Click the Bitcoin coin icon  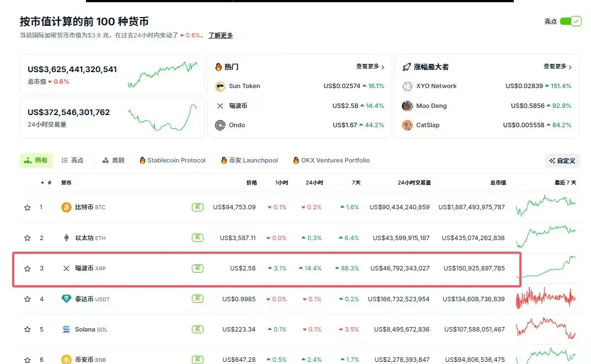tap(66, 207)
